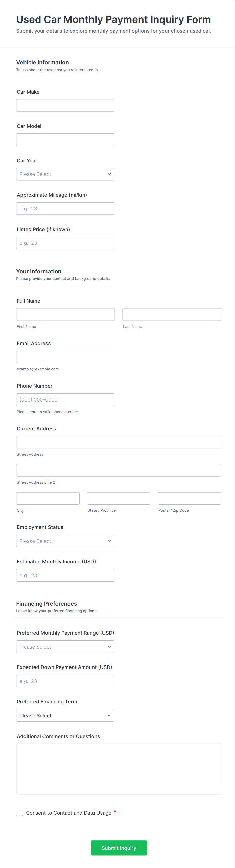This screenshot has width=235, height=868.
Task: Click the City input field
Action: 48,498
